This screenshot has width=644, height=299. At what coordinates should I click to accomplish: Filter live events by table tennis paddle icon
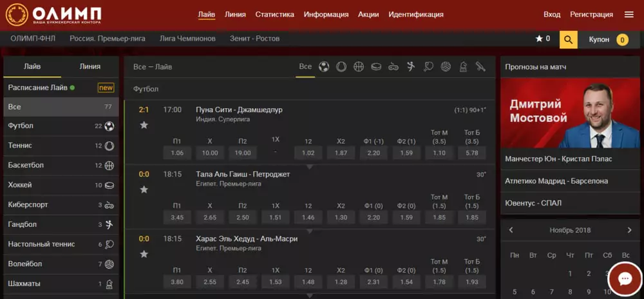click(428, 66)
